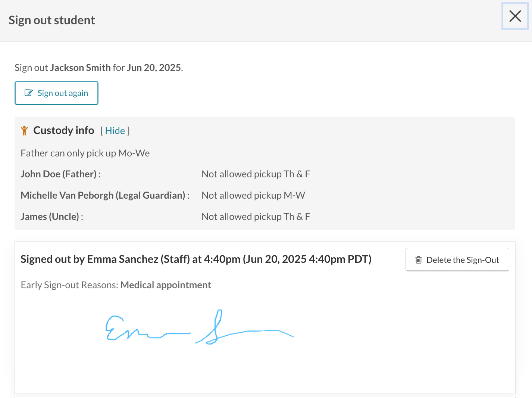Select the Custody info heading

point(64,130)
